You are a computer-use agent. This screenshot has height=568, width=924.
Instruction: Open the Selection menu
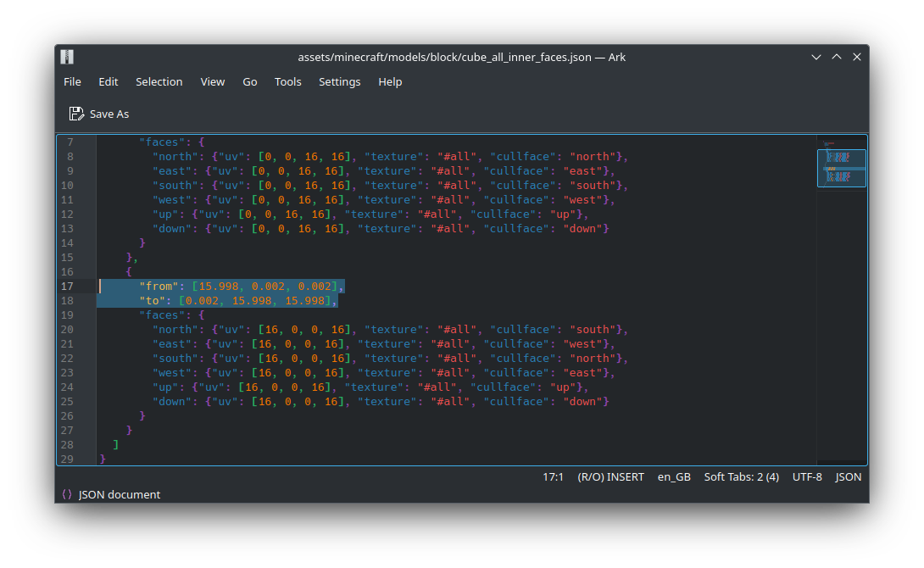coord(159,82)
